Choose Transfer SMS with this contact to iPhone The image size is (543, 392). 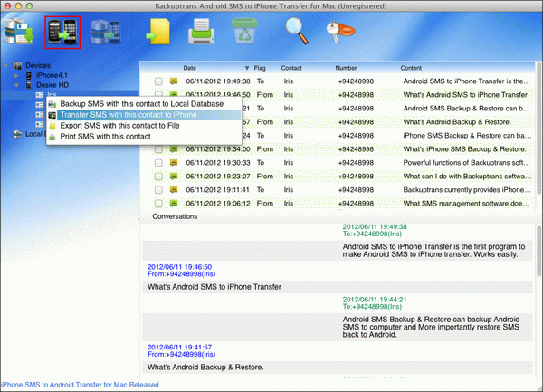coord(144,115)
